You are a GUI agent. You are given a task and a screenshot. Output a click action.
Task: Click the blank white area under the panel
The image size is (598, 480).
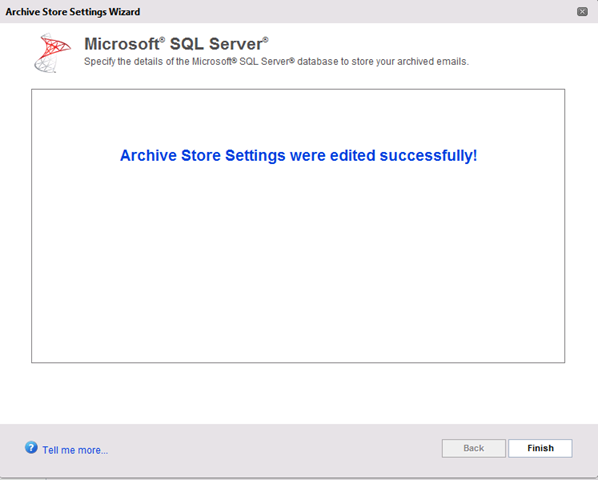(x=298, y=393)
